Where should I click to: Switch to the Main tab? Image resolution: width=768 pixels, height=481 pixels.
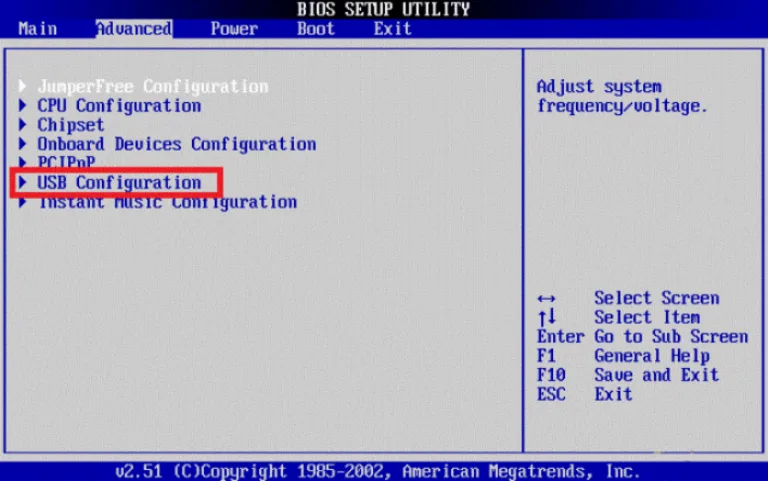pos(38,28)
